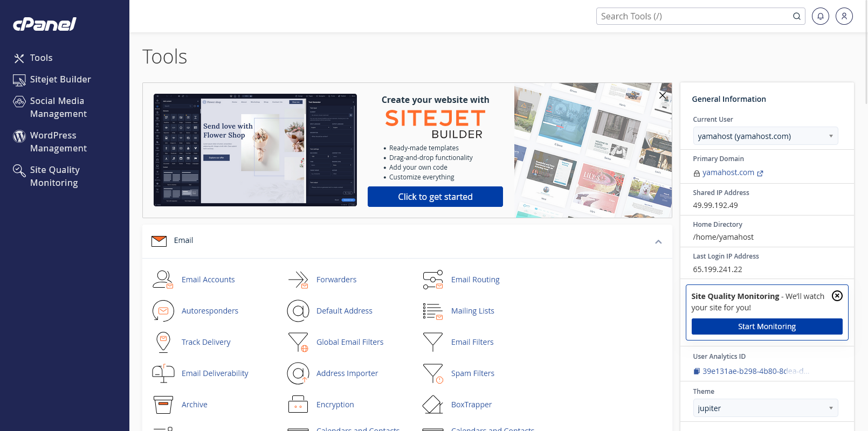Copy the User Analytics ID via icon
The height and width of the screenshot is (431, 868).
point(697,371)
